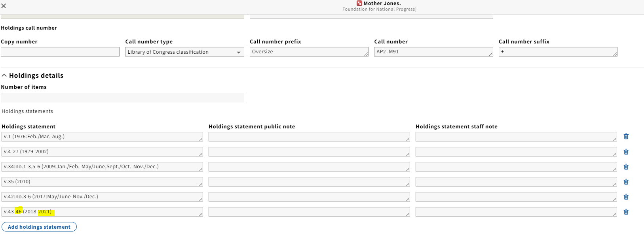Click public note field for v.43-46 row

tap(309, 212)
